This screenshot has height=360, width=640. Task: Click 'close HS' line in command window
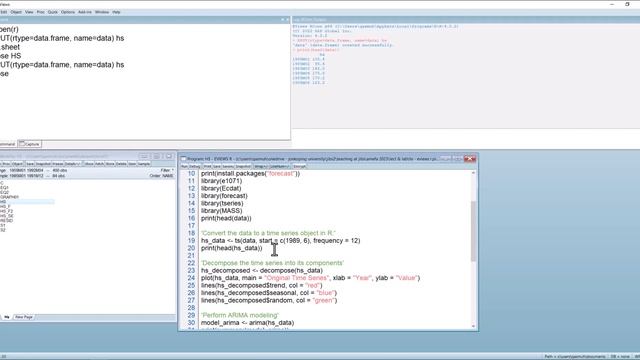coord(11,56)
